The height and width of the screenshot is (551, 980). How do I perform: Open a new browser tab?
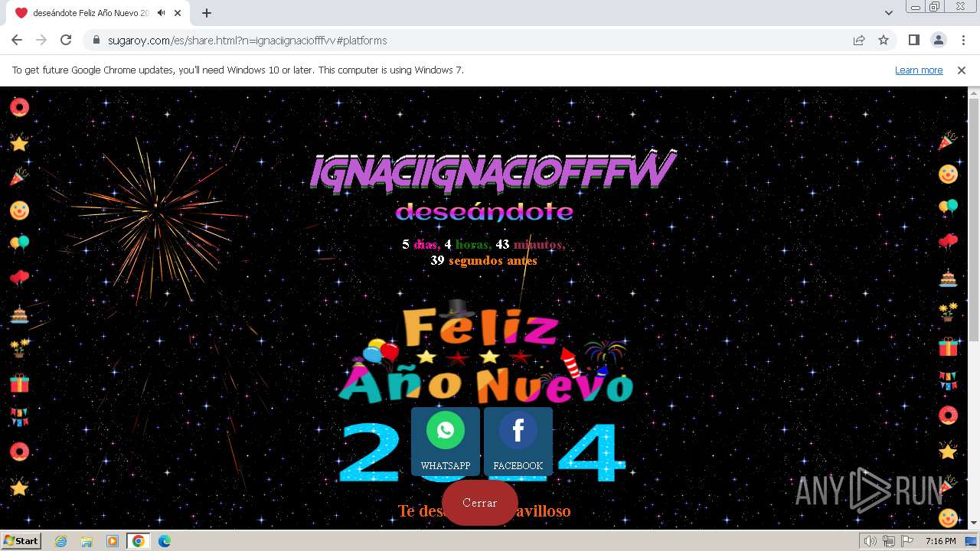pyautogui.click(x=207, y=13)
